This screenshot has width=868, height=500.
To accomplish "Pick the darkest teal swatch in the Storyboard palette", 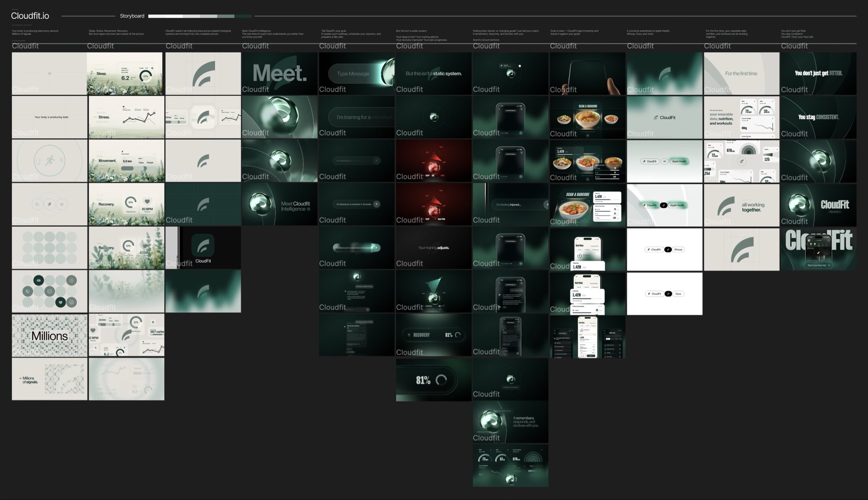I will tap(243, 16).
